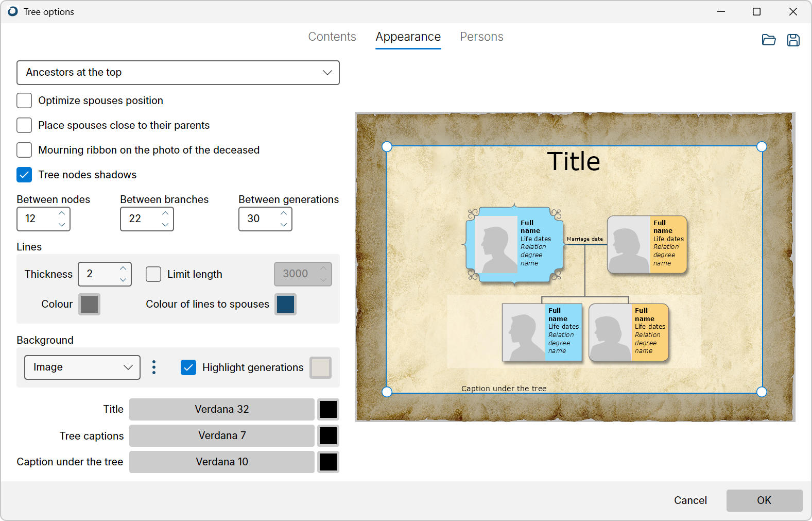Go to the Persons tab
The height and width of the screenshot is (521, 812).
[x=481, y=37]
